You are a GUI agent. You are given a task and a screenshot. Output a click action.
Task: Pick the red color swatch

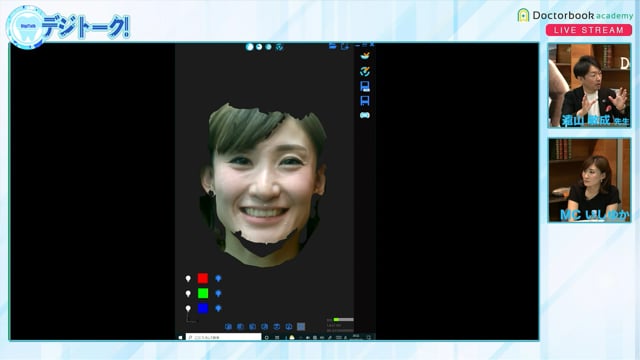point(203,278)
